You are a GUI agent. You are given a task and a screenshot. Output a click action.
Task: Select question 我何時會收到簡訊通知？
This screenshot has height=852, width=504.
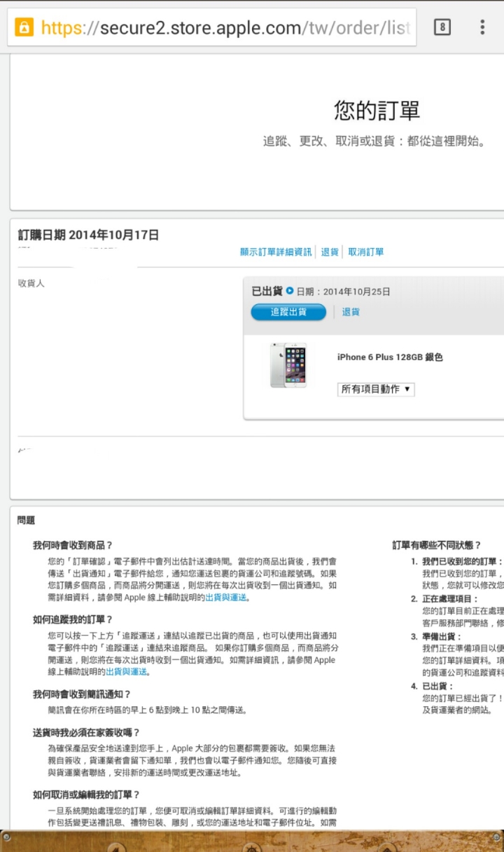coord(82,694)
